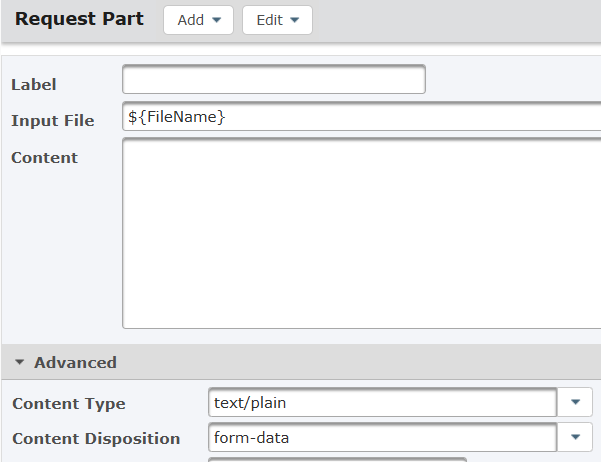
Task: Click the Content label text
Action: 44,158
